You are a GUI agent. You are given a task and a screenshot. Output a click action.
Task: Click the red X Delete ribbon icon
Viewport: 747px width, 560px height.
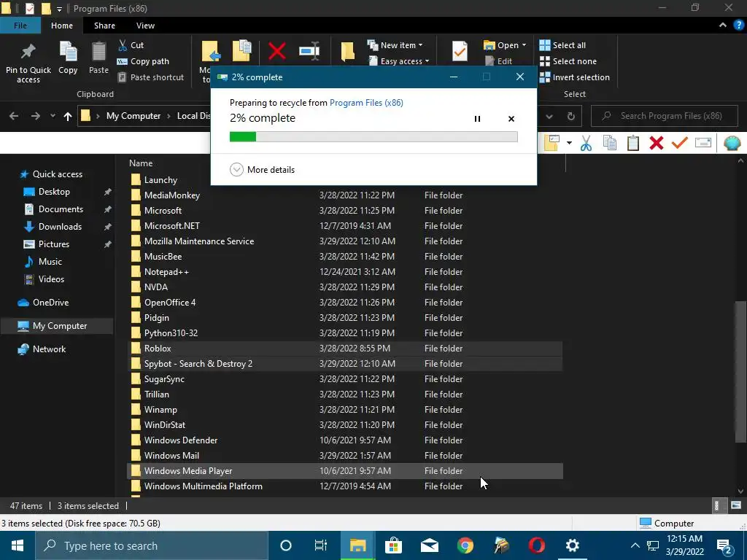click(276, 50)
